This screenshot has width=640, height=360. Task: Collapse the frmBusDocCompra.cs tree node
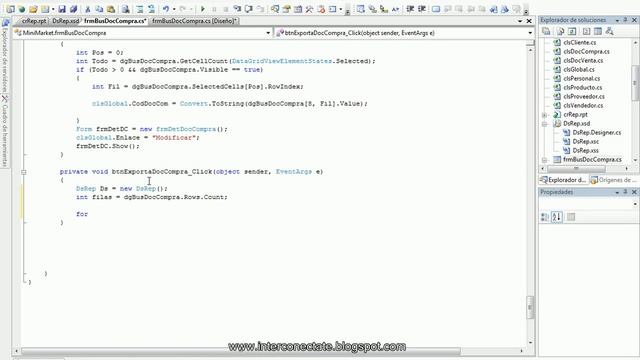[x=544, y=160]
